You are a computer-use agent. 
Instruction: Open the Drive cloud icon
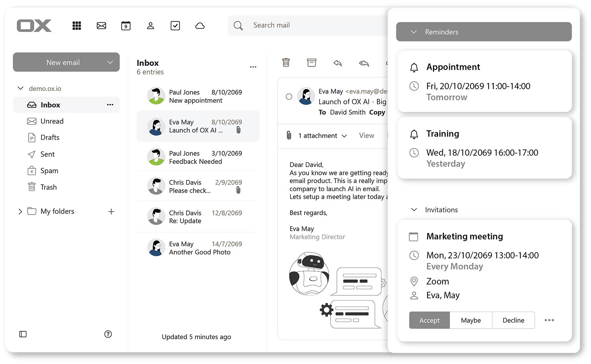200,26
